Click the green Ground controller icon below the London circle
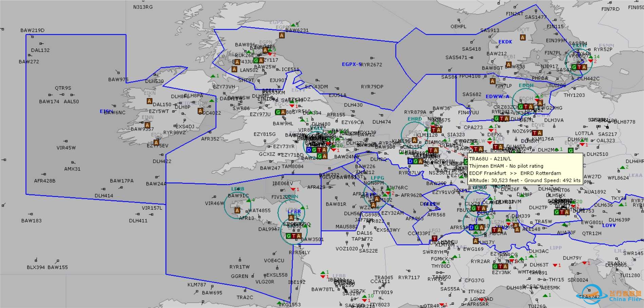The width and height of the screenshot is (644, 308). coord(319,156)
